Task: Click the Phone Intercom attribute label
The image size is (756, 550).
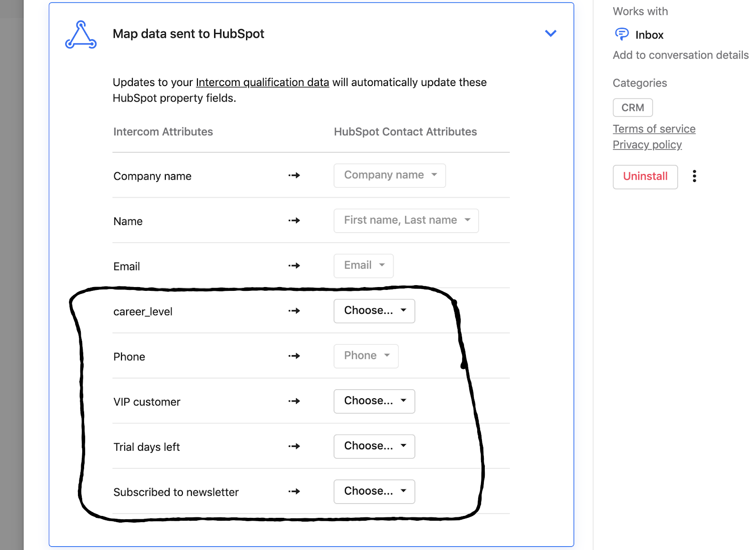Action: pyautogui.click(x=129, y=357)
